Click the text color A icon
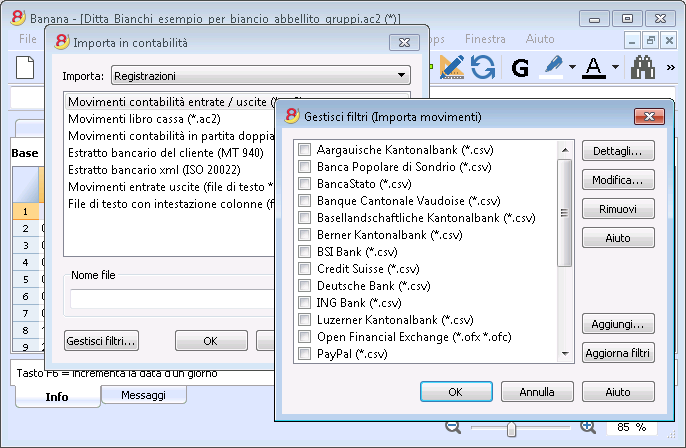The width and height of the screenshot is (686, 448). (x=594, y=67)
